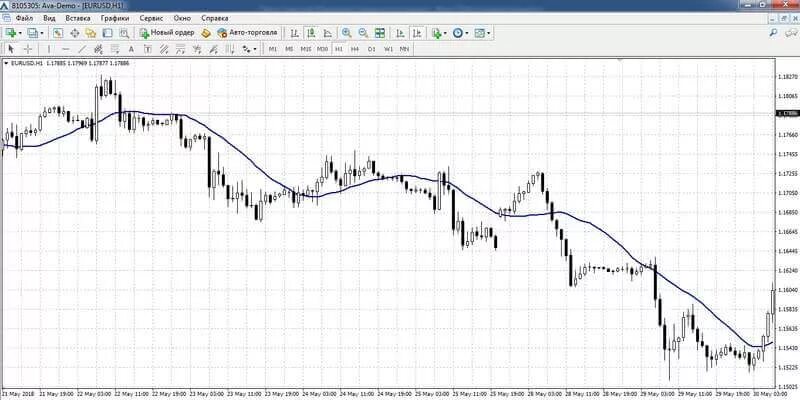Expand the Profiles dropdown arrow
Screen dimensions: 800x400
pos(42,33)
